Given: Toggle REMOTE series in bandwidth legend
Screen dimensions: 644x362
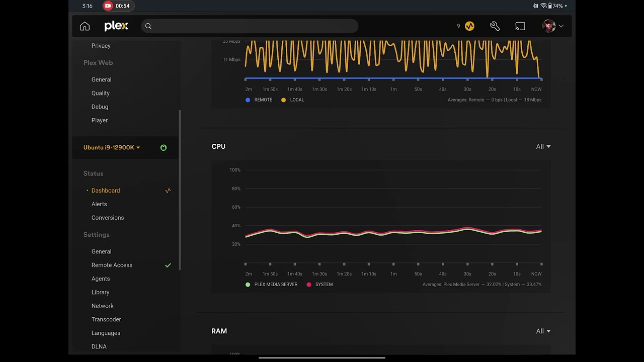Looking at the screenshot, I should (x=259, y=100).
